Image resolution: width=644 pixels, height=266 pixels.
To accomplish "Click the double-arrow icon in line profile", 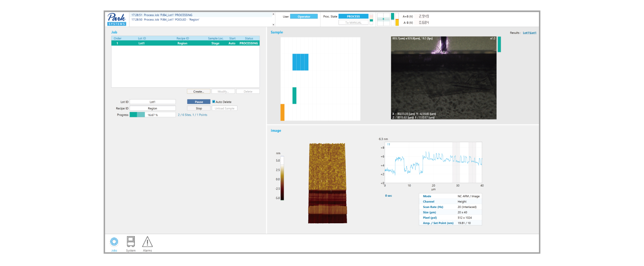I will 388,144.
